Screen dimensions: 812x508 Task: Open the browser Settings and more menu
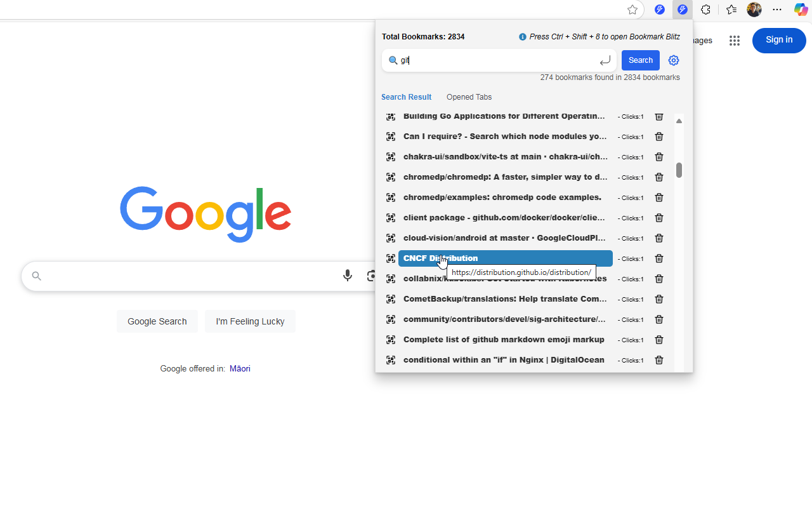tap(777, 10)
